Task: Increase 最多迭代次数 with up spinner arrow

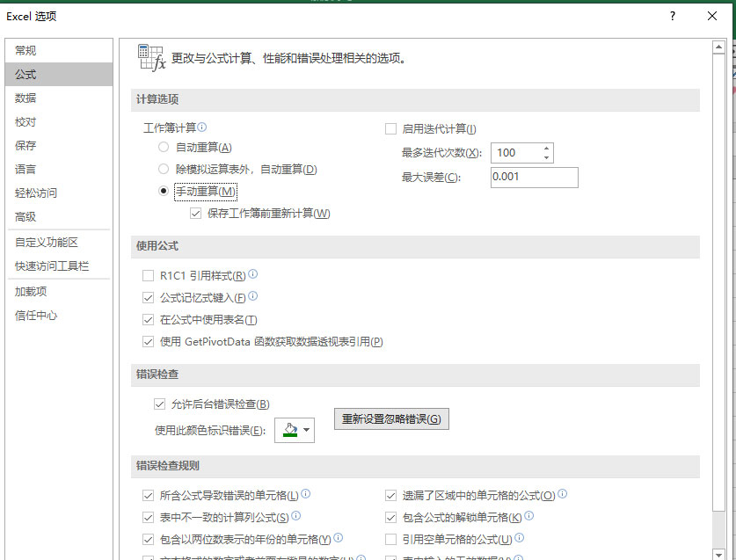Action: pos(546,149)
